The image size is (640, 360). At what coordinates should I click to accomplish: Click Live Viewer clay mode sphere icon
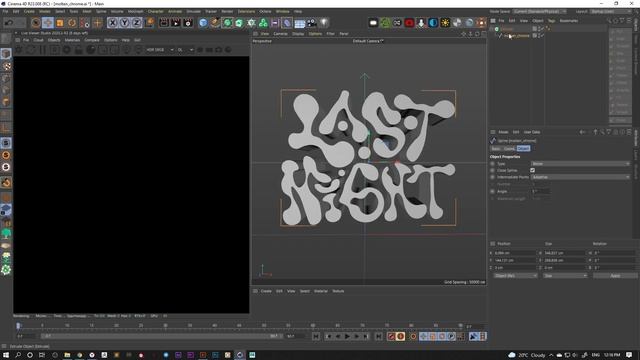coord(91,50)
